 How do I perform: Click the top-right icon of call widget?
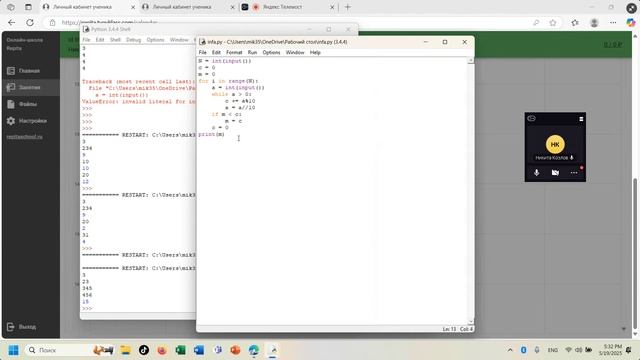click(581, 119)
